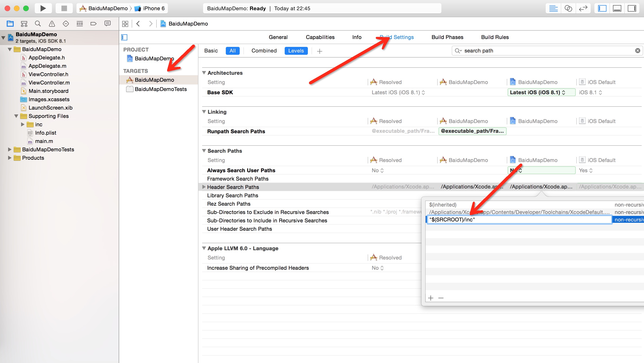Expand the inc folder
Screen dimensions: 644x363
tap(23, 124)
